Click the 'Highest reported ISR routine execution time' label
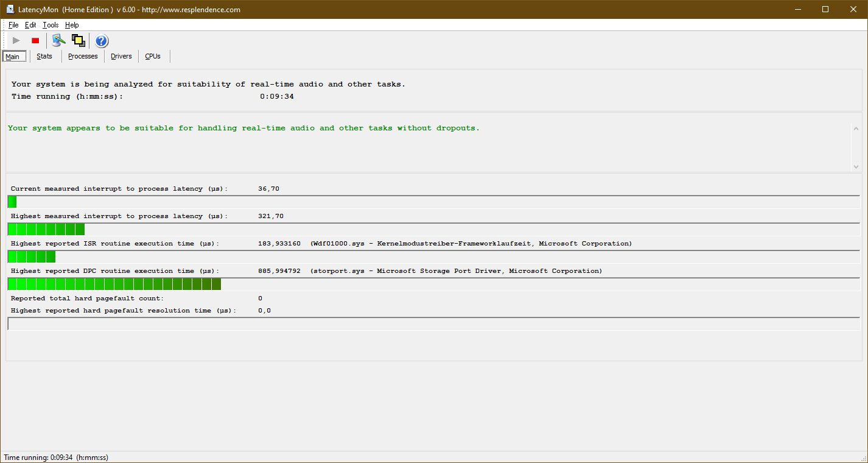The width and height of the screenshot is (868, 463). point(114,244)
